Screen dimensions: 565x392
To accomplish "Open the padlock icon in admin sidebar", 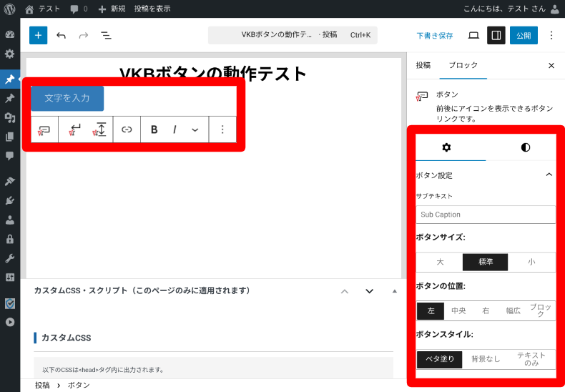I will point(10,239).
